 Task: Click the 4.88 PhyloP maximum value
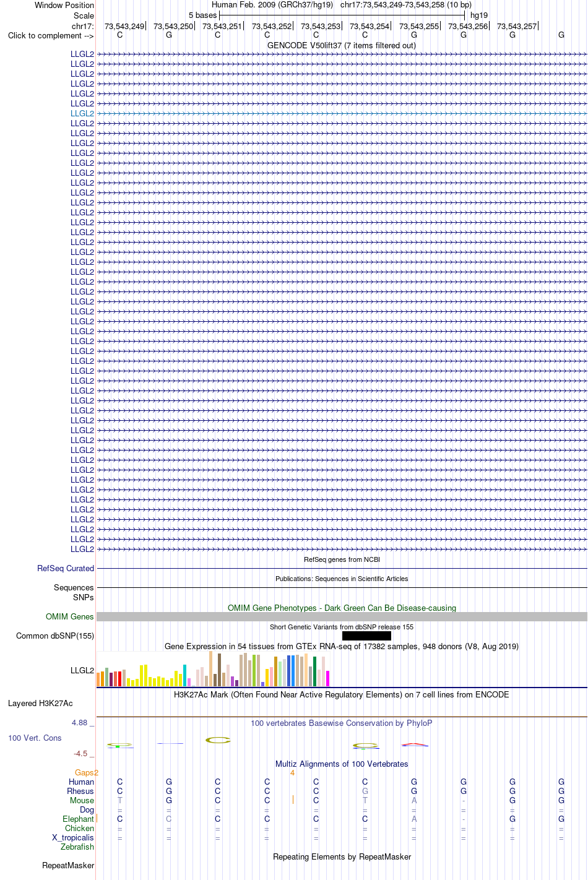(80, 722)
